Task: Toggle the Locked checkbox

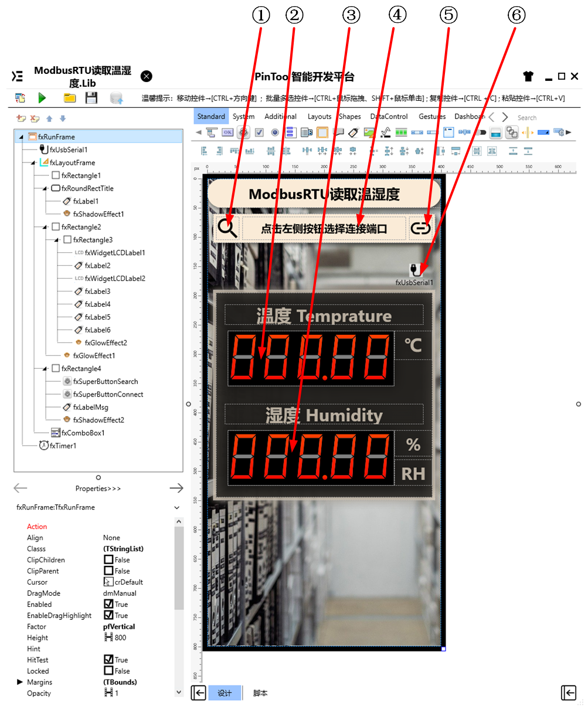Action: tap(108, 671)
